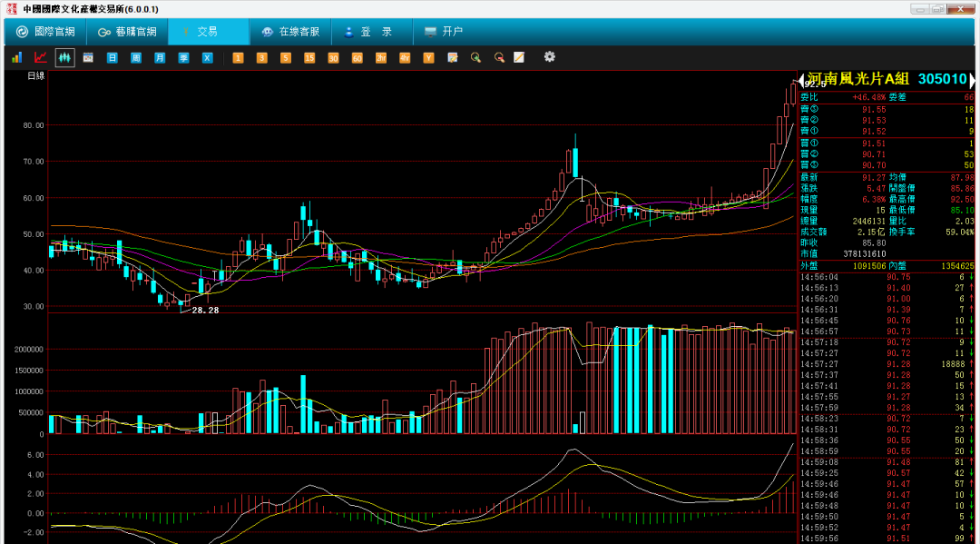Click the 日線 chart label
Image resolution: width=980 pixels, height=544 pixels.
36,75
